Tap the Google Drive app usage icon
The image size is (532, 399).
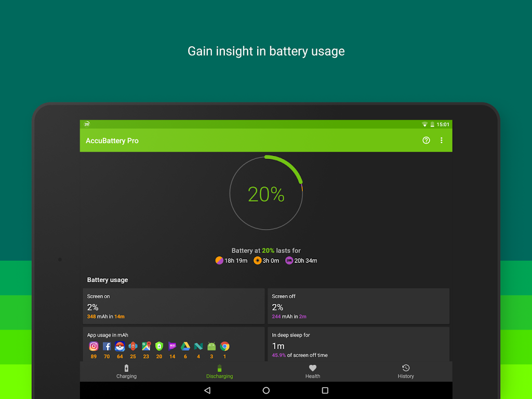pyautogui.click(x=185, y=346)
